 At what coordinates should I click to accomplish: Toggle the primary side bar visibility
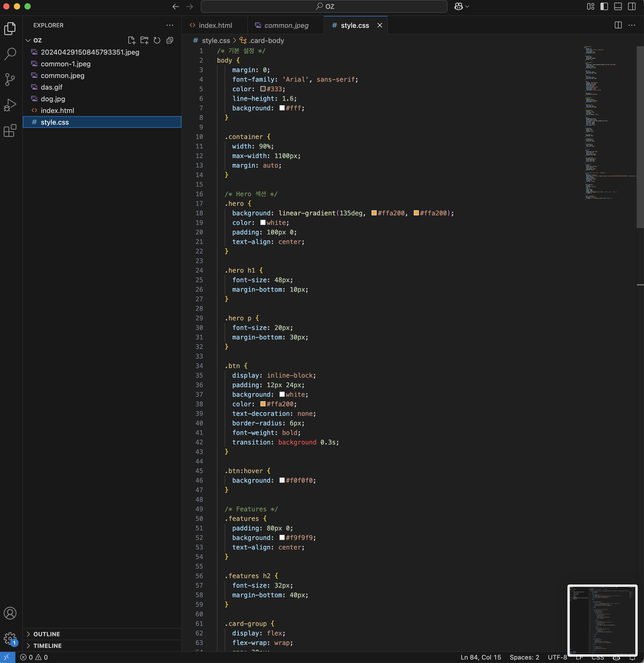tap(604, 6)
